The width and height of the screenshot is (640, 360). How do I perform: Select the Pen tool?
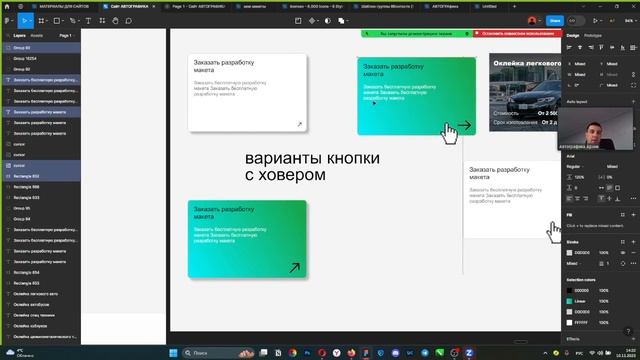(x=73, y=21)
